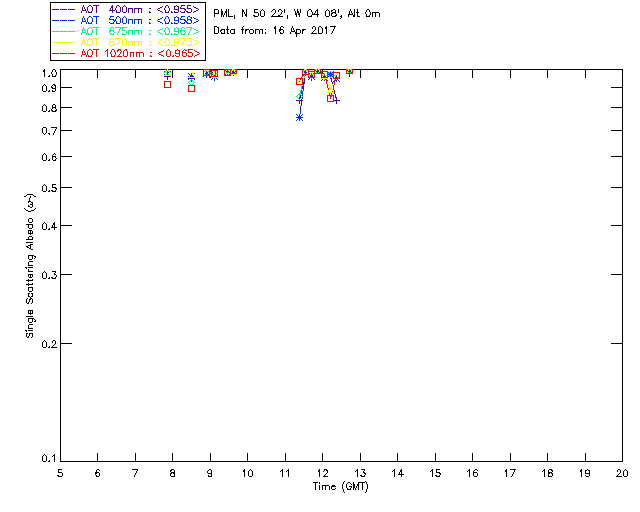Click the AOT 1020nm legend entry
The height and width of the screenshot is (512, 640).
[x=126, y=53]
